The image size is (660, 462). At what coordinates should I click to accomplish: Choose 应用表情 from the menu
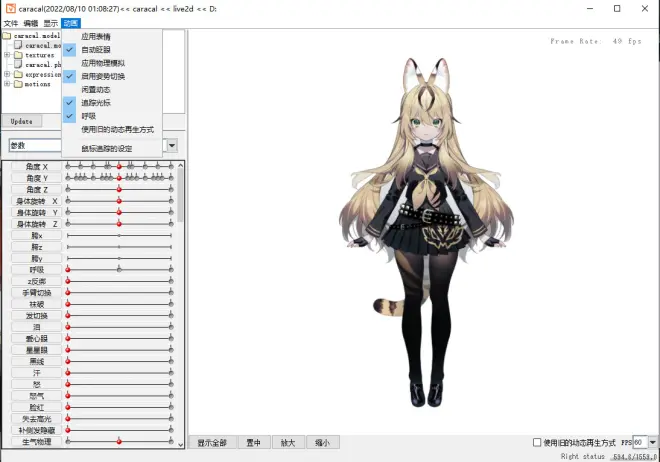112,37
